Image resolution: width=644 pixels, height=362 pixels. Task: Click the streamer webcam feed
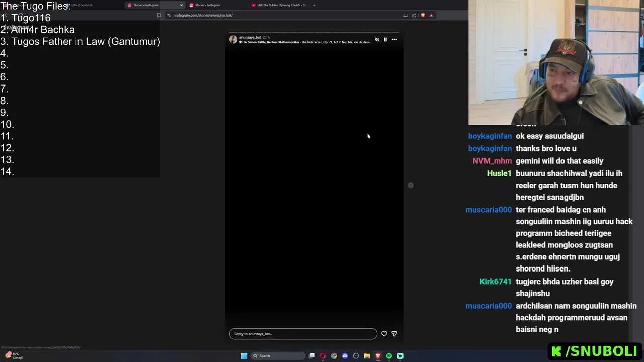point(556,62)
